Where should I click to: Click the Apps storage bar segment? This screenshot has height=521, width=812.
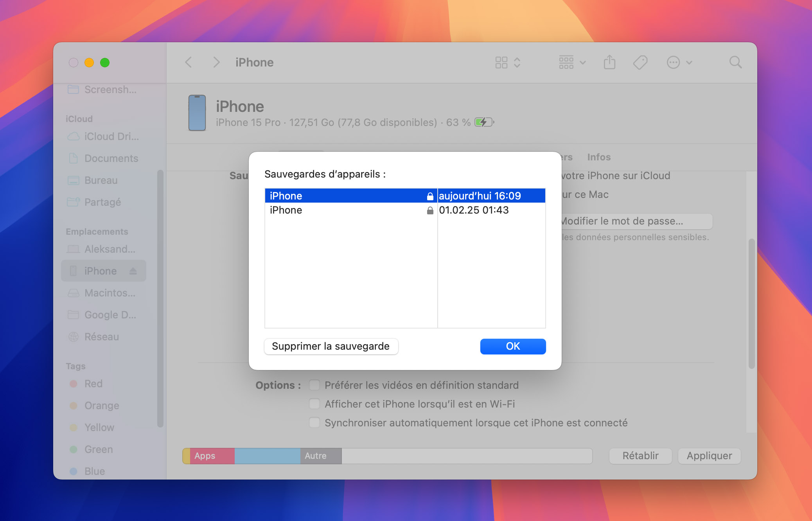212,456
